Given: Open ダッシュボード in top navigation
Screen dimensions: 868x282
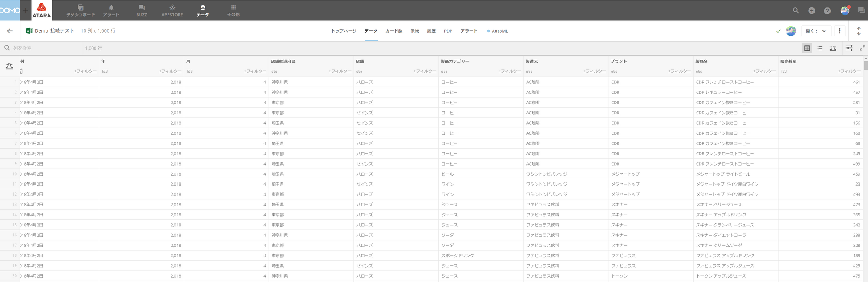Looking at the screenshot, I should click(80, 10).
